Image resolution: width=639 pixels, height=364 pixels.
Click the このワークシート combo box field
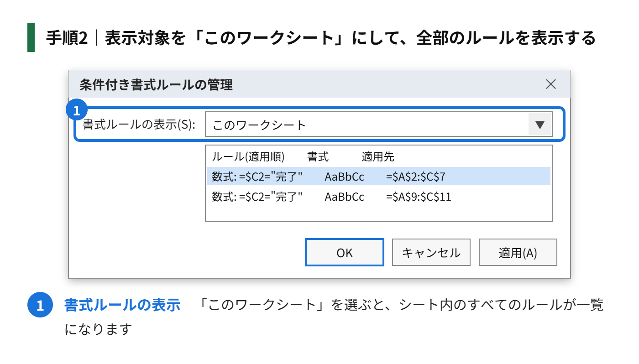tap(378, 125)
